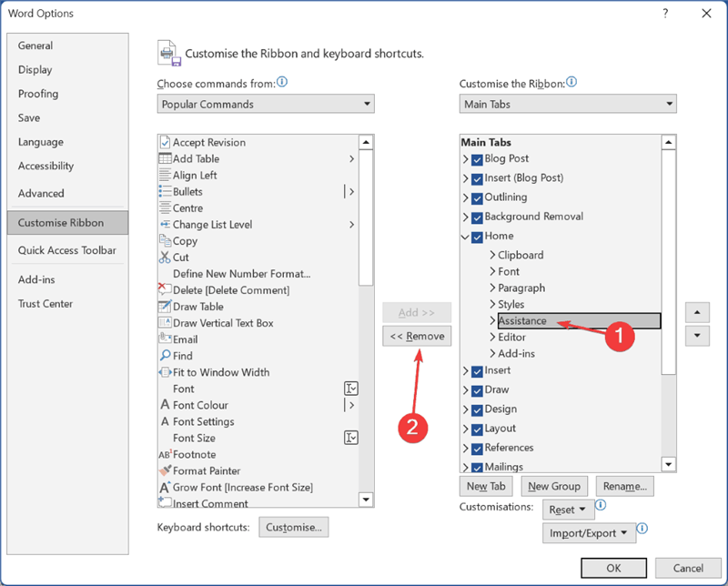The height and width of the screenshot is (586, 728).
Task: Click the Format Painter brush icon
Action: 165,470
